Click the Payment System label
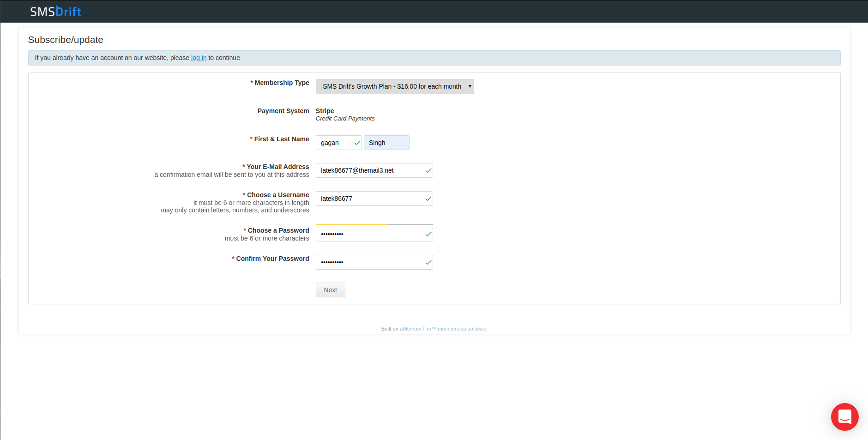868x440 pixels. click(283, 111)
